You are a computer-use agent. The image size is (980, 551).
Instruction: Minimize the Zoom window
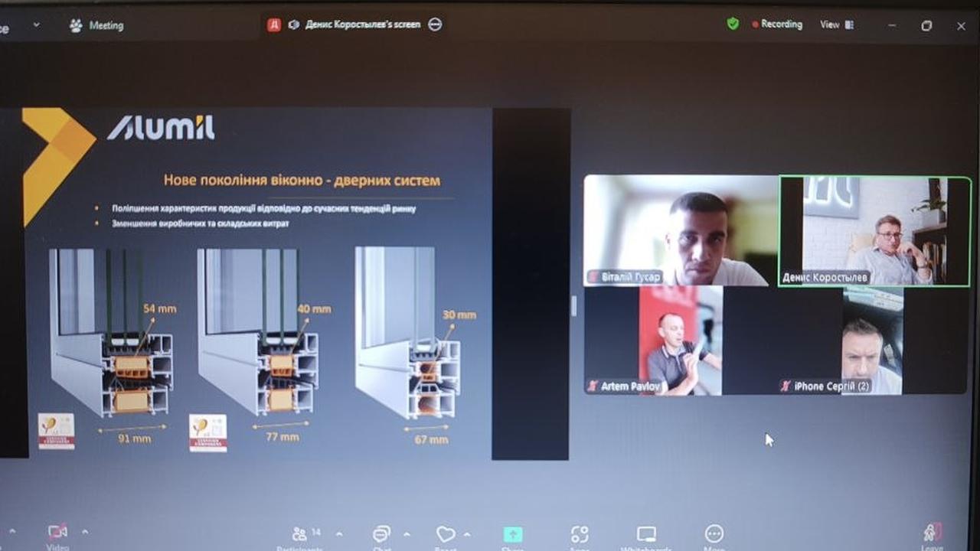[893, 25]
